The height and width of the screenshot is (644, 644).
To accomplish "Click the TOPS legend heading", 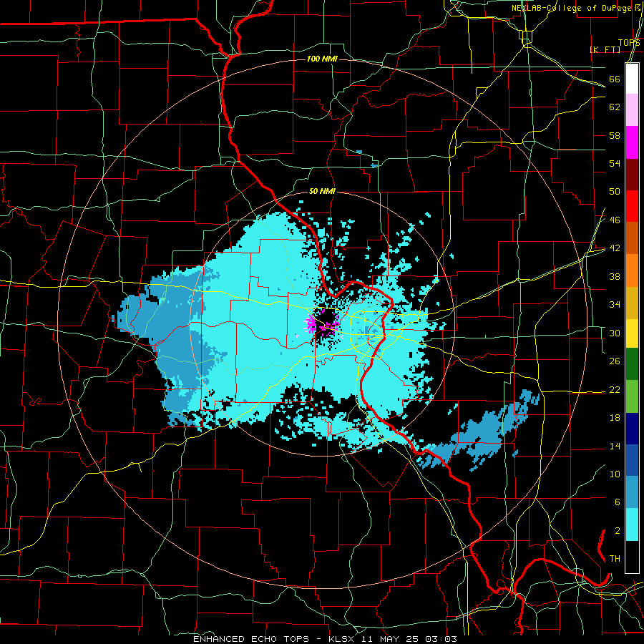I will click(x=629, y=43).
